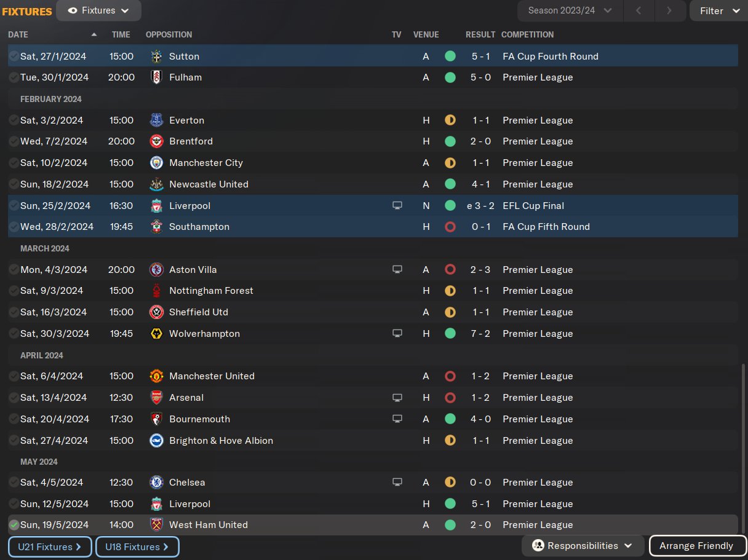This screenshot has width=748, height=560.
Task: Click the red loss indicator for Southampton
Action: coord(450,227)
